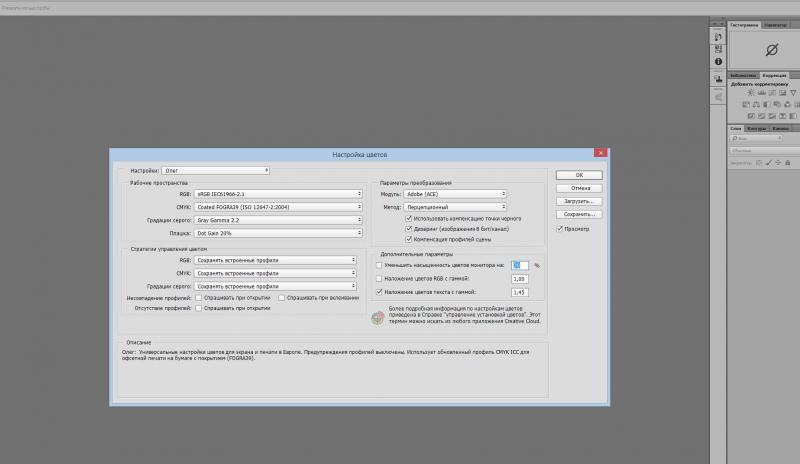Image resolution: width=800 pixels, height=464 pixels.
Task: Open the 'Метод' rendering intent dropdown
Action: (455, 207)
